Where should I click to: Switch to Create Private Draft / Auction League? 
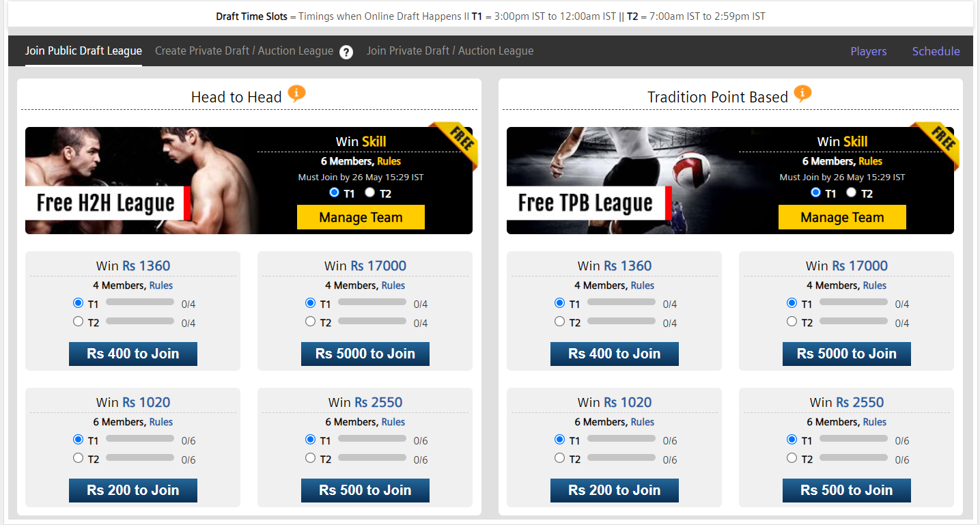point(244,51)
